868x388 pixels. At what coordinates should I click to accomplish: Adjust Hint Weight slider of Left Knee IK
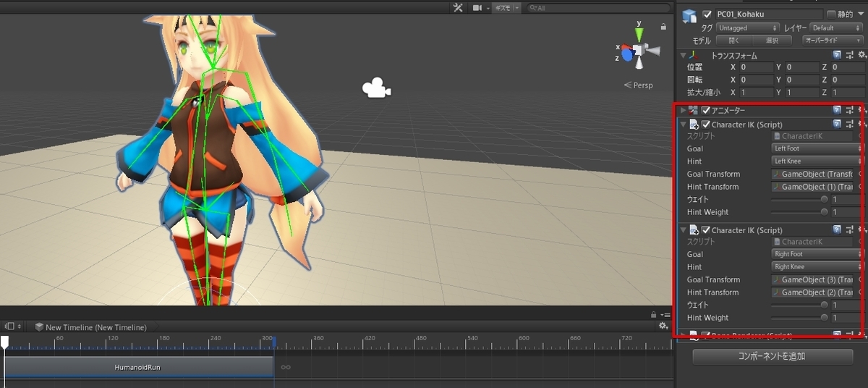click(x=799, y=212)
